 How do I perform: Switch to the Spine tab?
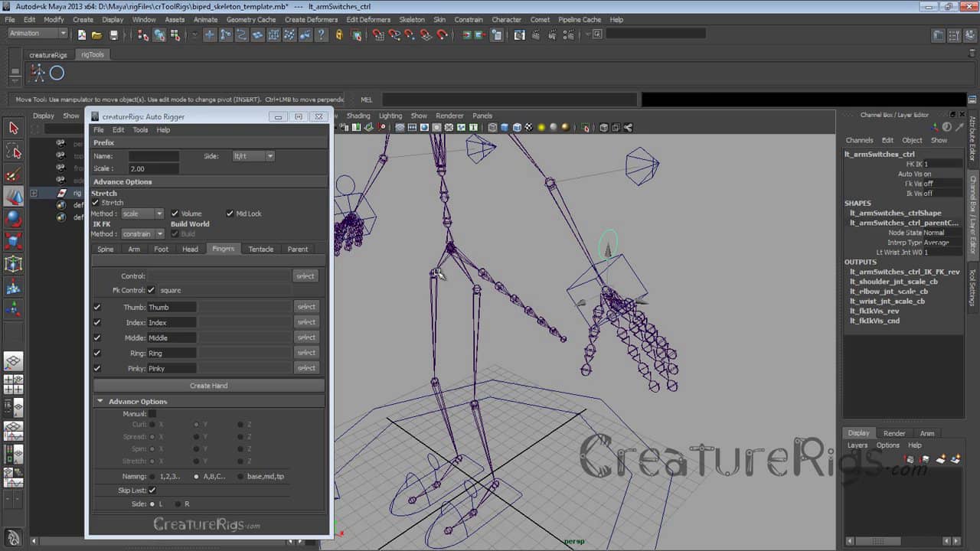[106, 249]
